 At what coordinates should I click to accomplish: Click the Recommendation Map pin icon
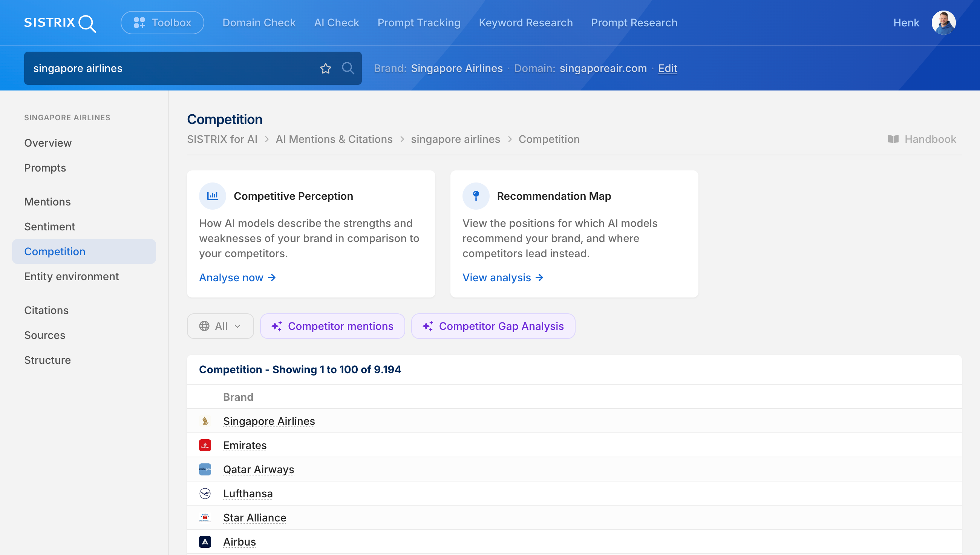476,196
